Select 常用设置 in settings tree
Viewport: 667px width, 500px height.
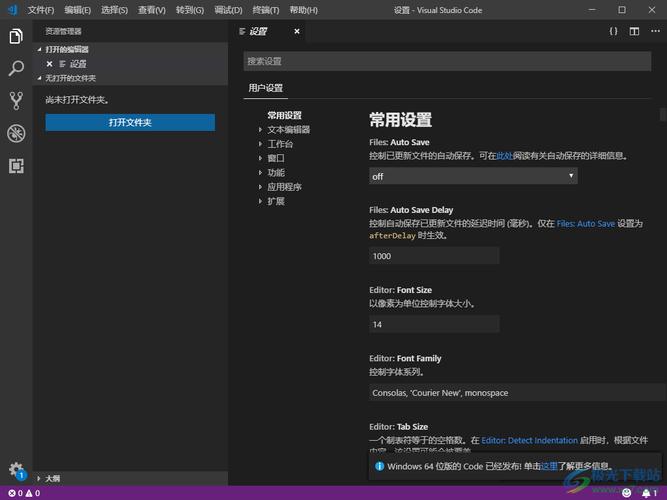[284, 115]
